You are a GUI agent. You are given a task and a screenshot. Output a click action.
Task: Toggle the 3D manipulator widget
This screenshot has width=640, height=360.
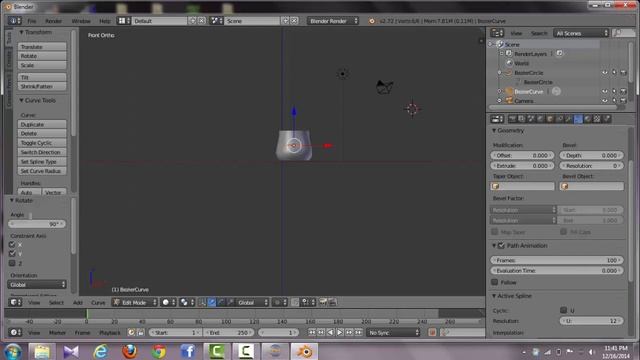[202, 302]
